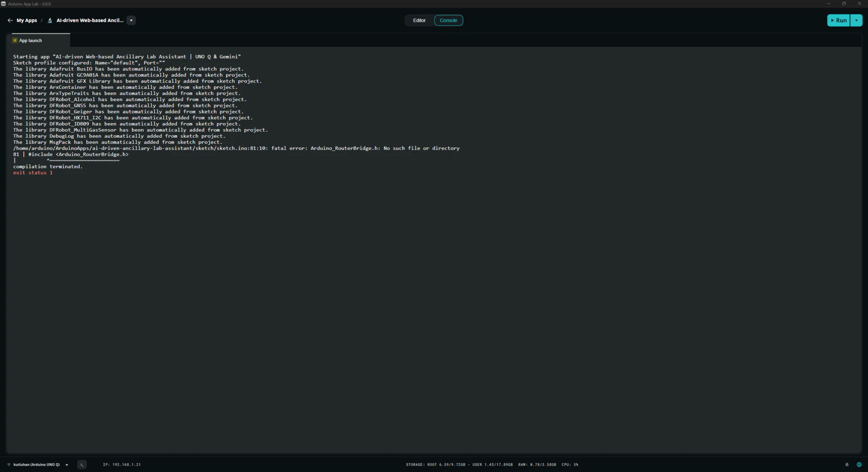Close the Arduino App Lab window

[859, 4]
